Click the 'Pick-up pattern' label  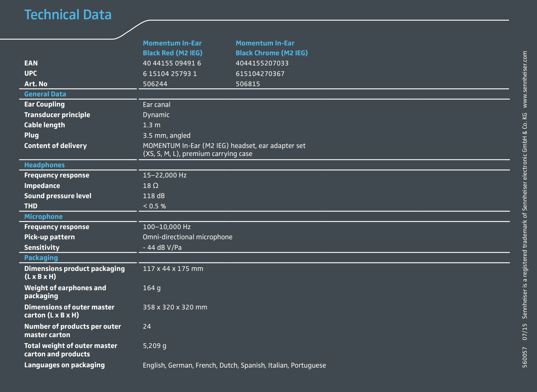[x=50, y=237]
